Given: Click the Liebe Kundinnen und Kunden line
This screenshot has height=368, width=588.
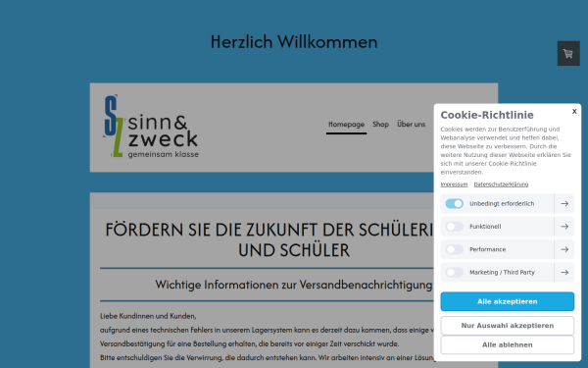Looking at the screenshot, I should click(148, 316).
